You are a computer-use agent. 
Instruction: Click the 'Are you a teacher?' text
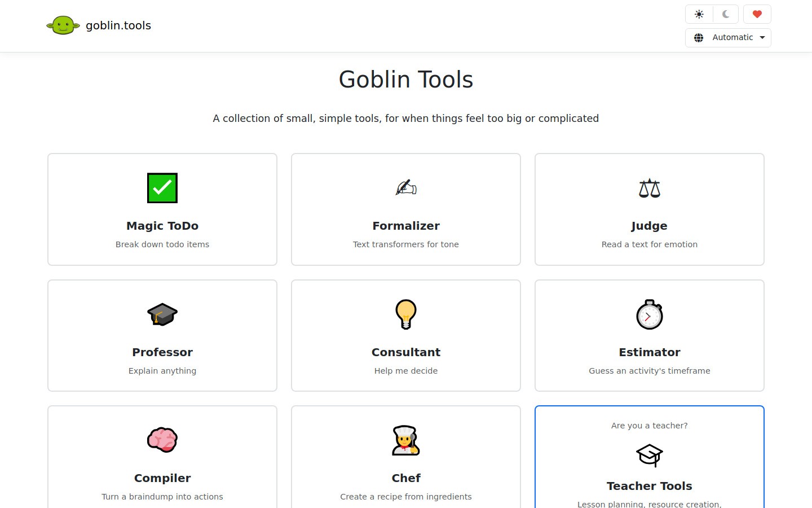(649, 425)
